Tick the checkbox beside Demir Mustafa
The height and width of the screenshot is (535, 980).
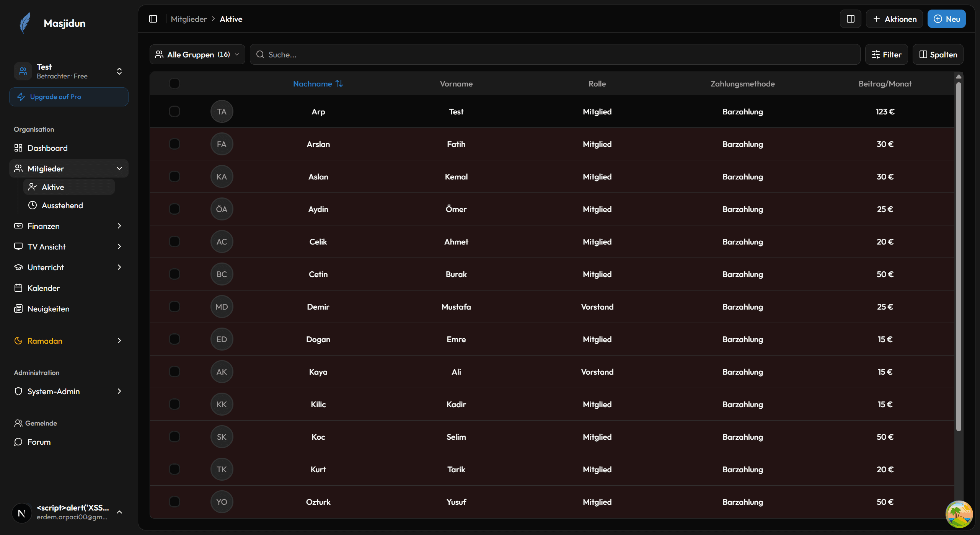coord(174,307)
